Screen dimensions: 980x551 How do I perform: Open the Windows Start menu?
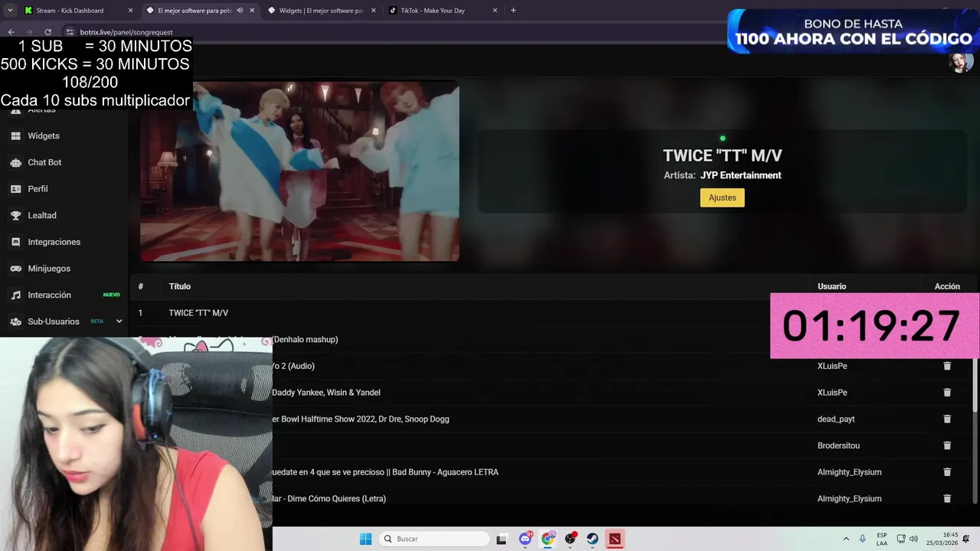(x=366, y=539)
